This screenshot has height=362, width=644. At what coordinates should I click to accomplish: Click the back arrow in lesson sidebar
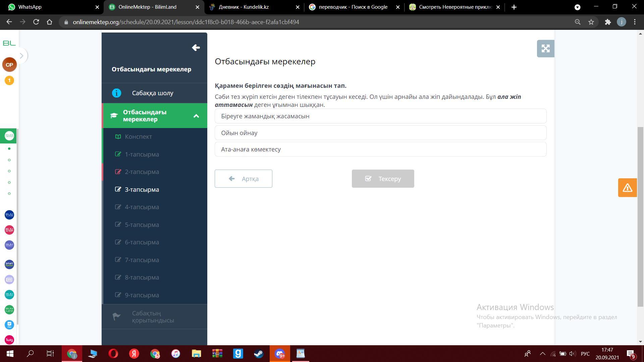(196, 48)
